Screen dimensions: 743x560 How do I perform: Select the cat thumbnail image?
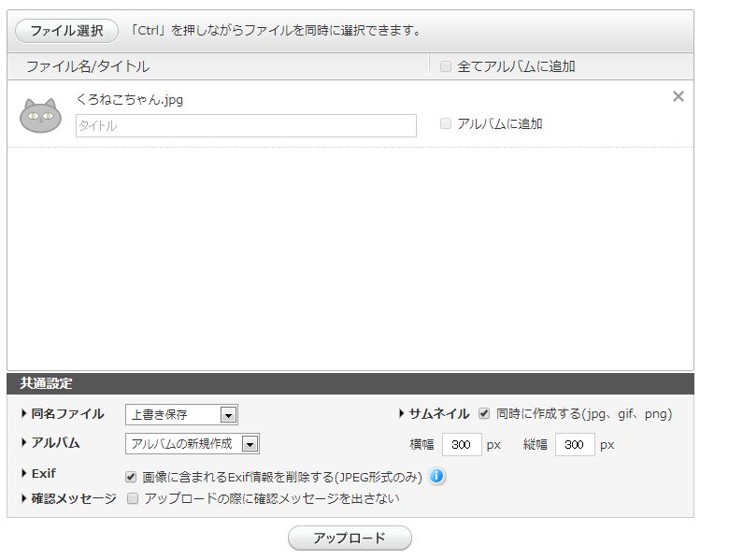pyautogui.click(x=40, y=115)
